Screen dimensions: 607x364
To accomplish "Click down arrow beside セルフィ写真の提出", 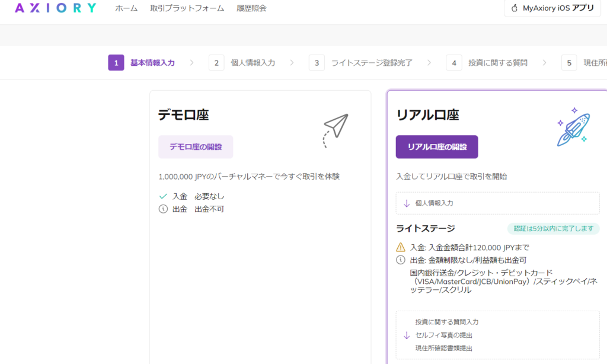I will click(407, 336).
